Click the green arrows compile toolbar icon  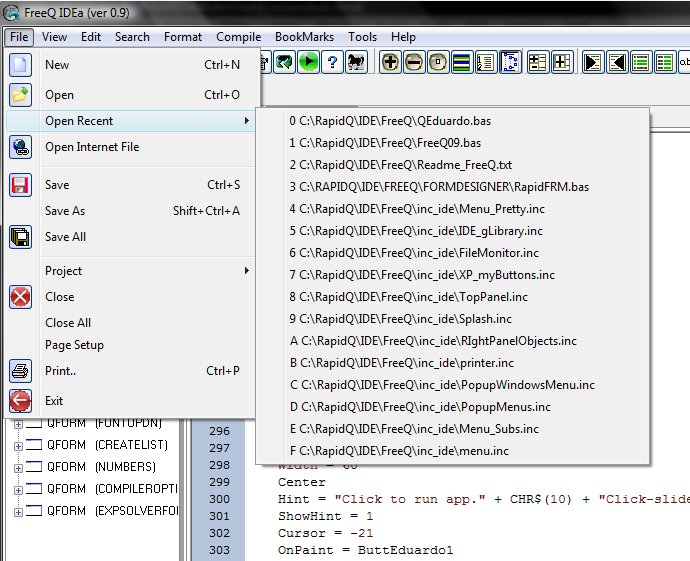point(284,62)
